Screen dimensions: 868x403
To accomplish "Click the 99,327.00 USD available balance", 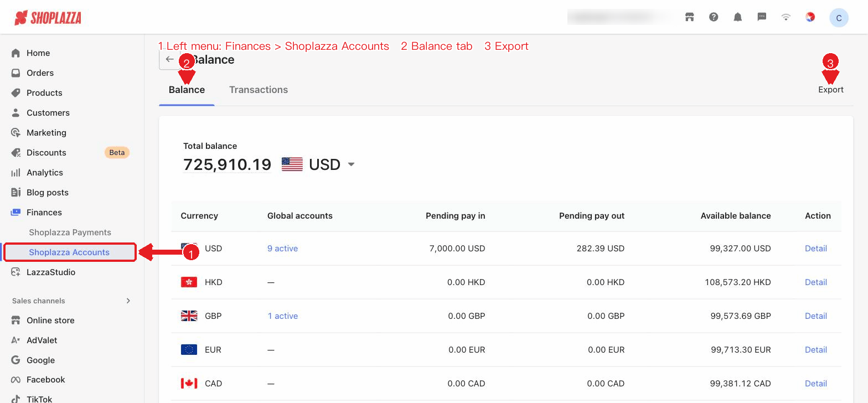I will [741, 249].
